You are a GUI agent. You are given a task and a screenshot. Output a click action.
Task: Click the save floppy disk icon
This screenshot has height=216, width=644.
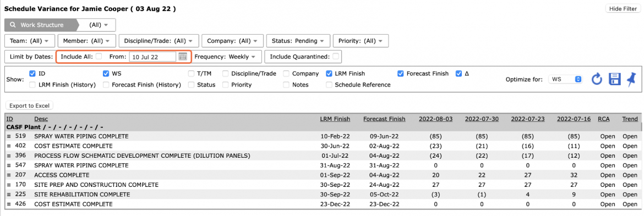coord(615,79)
